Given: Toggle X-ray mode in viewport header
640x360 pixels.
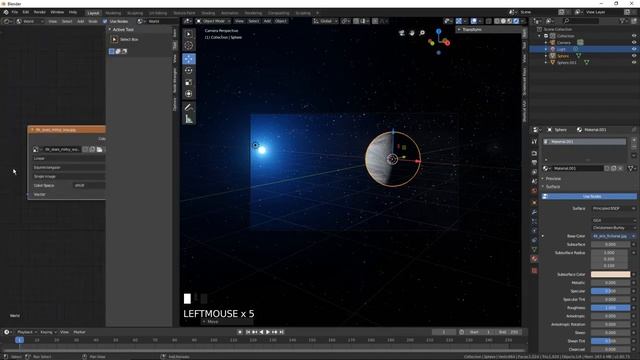Looking at the screenshot, I should (x=488, y=21).
